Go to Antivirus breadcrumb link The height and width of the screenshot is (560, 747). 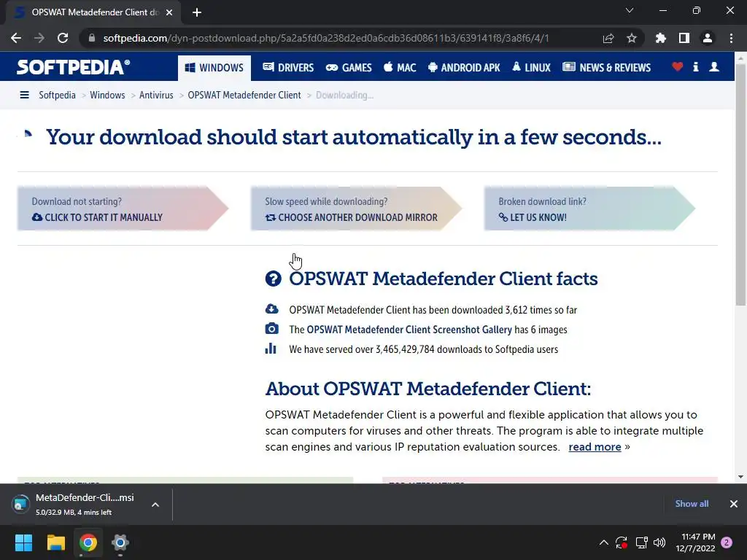156,96
